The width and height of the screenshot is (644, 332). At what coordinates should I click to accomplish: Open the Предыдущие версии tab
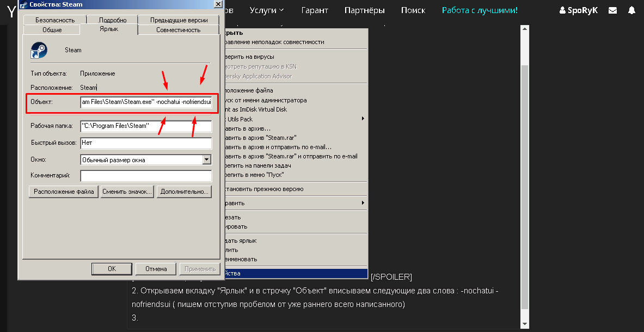click(179, 20)
